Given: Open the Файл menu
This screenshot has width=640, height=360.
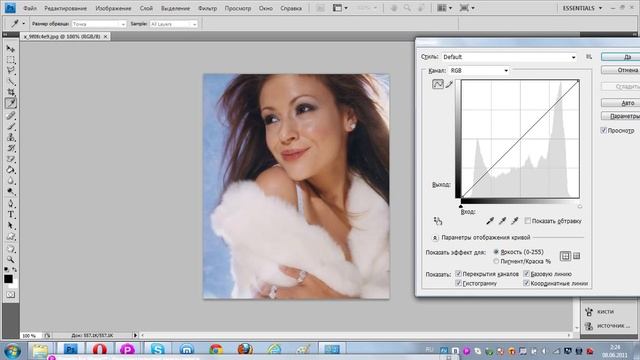Looking at the screenshot, I should coord(30,8).
